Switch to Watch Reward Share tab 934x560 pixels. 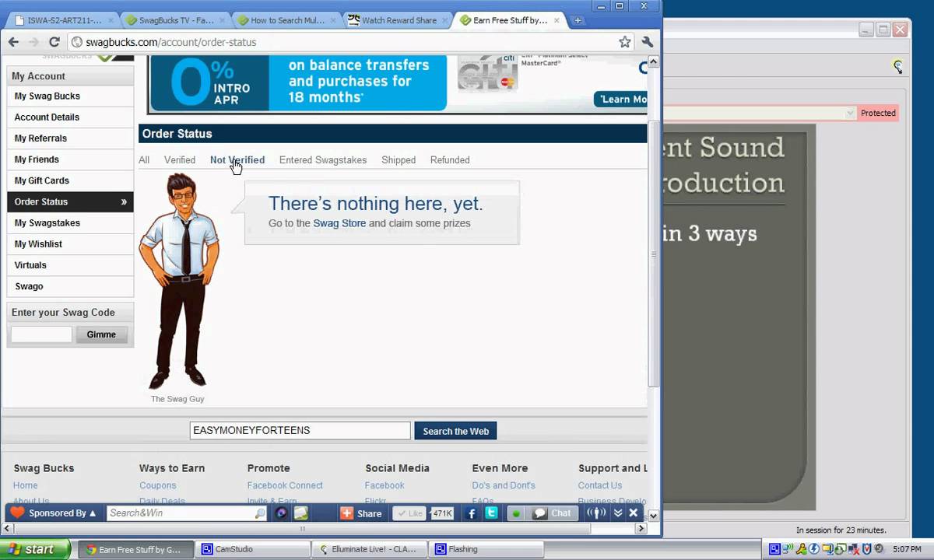pyautogui.click(x=399, y=20)
